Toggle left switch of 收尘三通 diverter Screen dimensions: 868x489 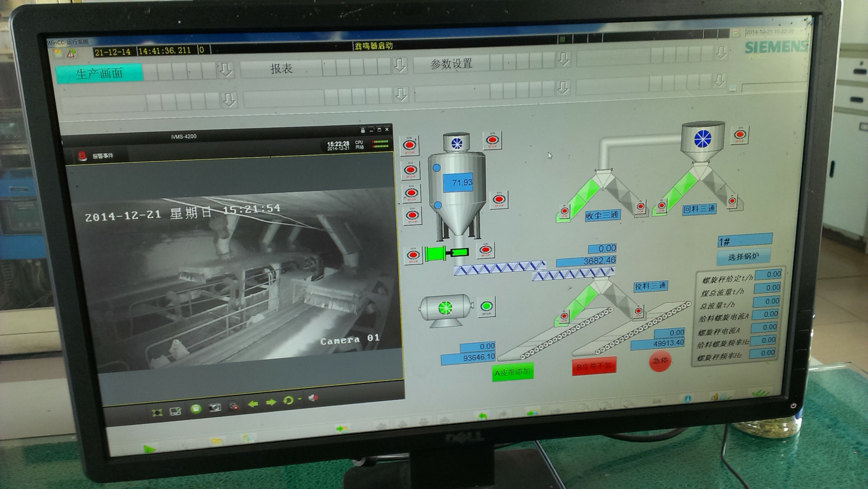click(x=564, y=212)
